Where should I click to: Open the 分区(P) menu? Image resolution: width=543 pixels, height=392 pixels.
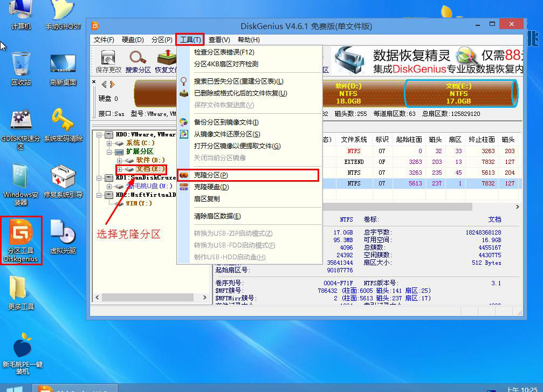[162, 40]
